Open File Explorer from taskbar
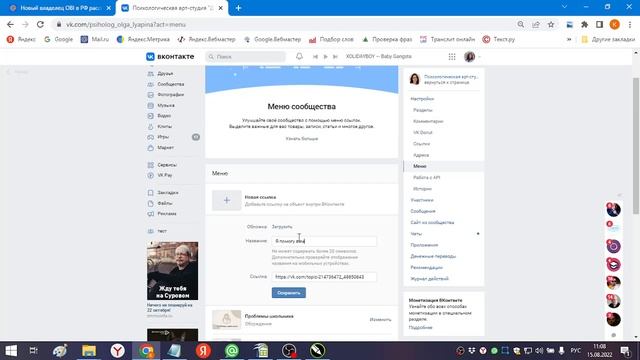Viewport: 640px width, 360px height. [x=89, y=351]
